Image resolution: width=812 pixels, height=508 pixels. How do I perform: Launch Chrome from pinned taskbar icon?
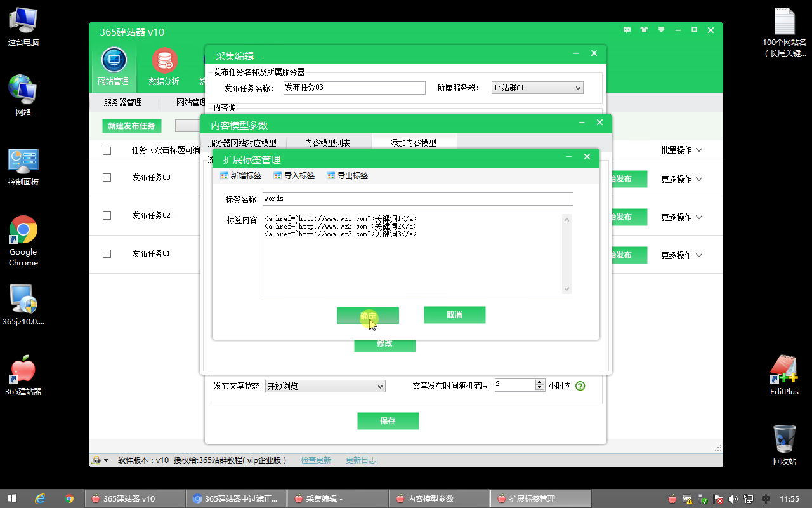[69, 498]
